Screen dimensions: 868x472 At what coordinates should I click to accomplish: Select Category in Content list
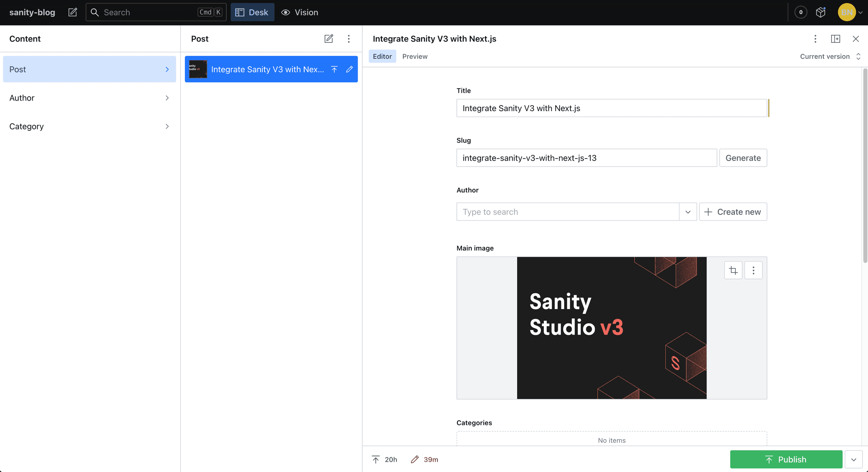pyautogui.click(x=89, y=126)
